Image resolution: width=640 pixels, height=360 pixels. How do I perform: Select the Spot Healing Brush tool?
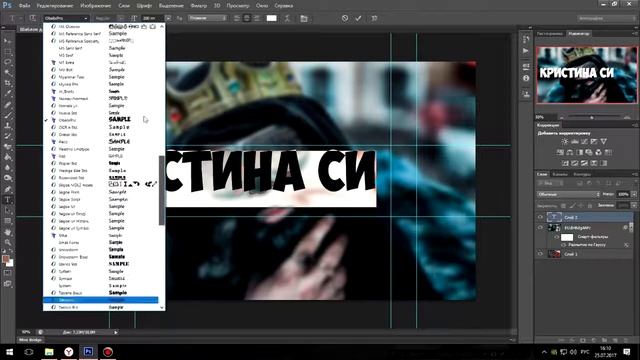tap(8, 104)
